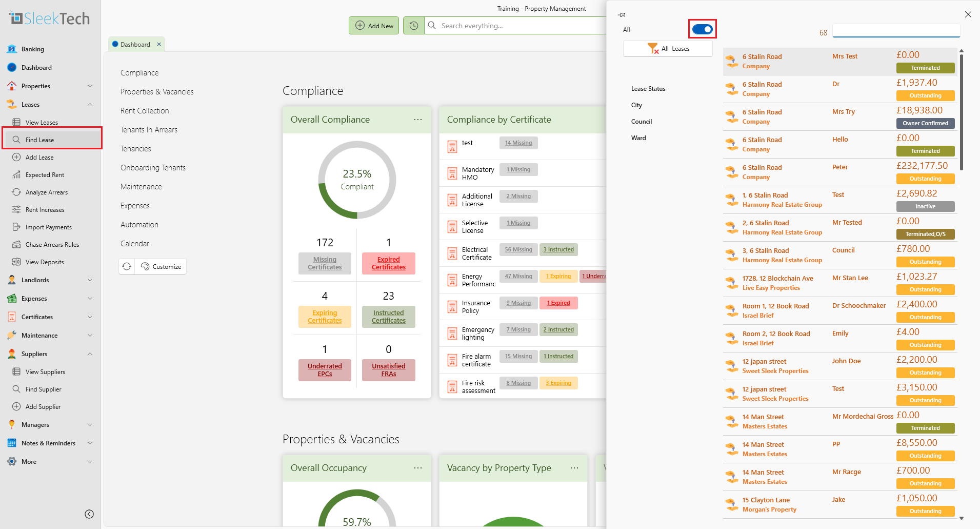Collapse the sidebar with the back arrow
The height and width of the screenshot is (529, 980).
89,514
